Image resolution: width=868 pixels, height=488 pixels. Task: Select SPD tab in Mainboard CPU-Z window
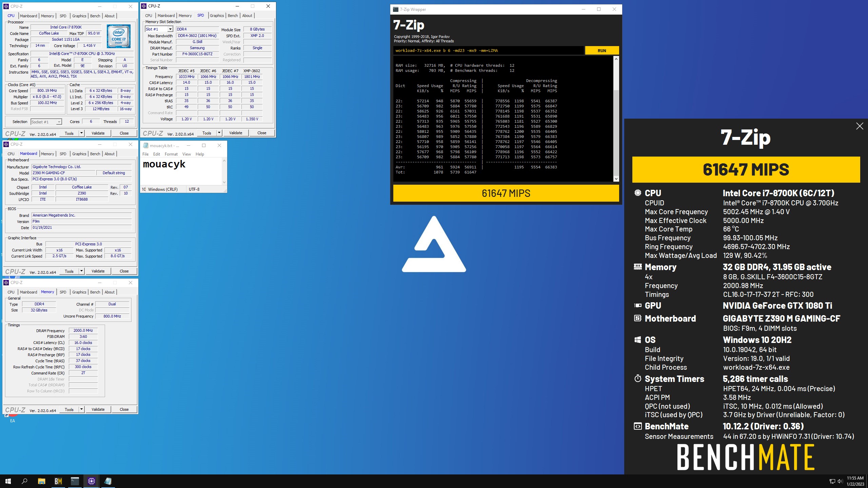click(x=63, y=154)
